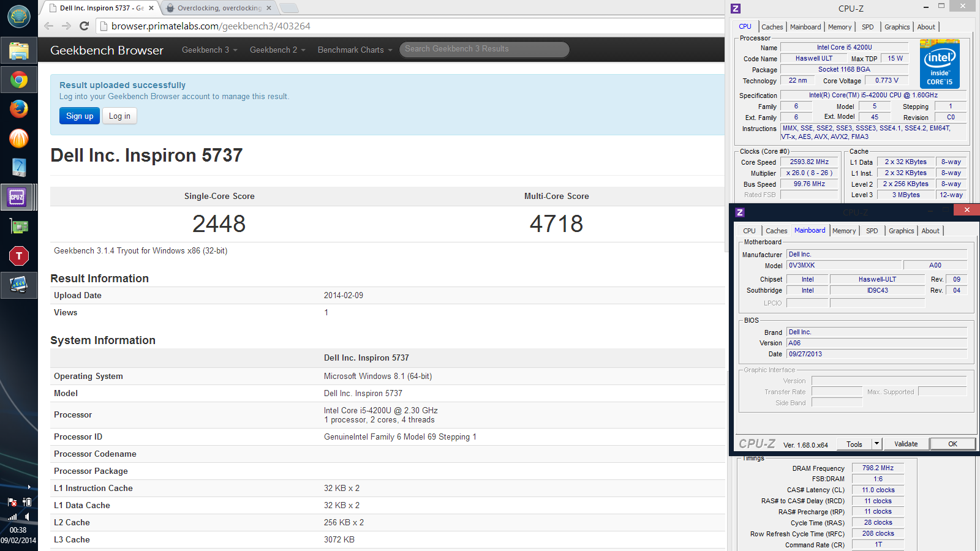Close the Dell Inc. Inspiron 5737 tab
Image resolution: width=980 pixels, height=551 pixels.
[x=151, y=8]
